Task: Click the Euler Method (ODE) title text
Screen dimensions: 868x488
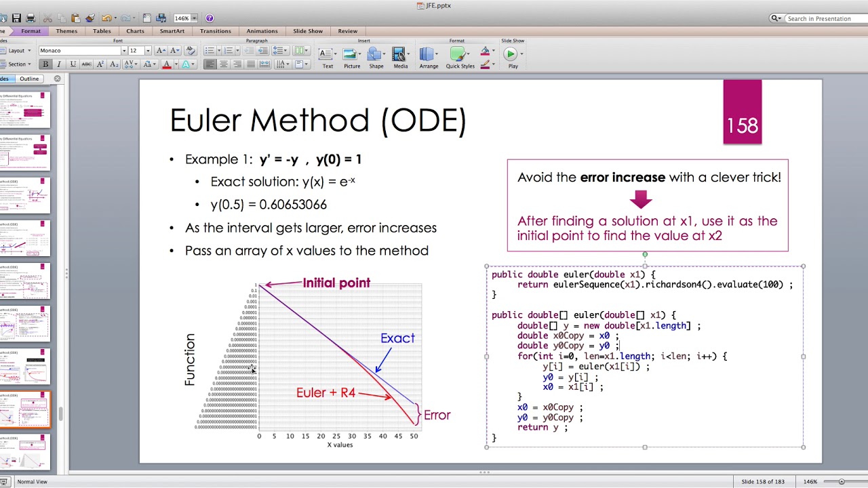Action: click(318, 121)
